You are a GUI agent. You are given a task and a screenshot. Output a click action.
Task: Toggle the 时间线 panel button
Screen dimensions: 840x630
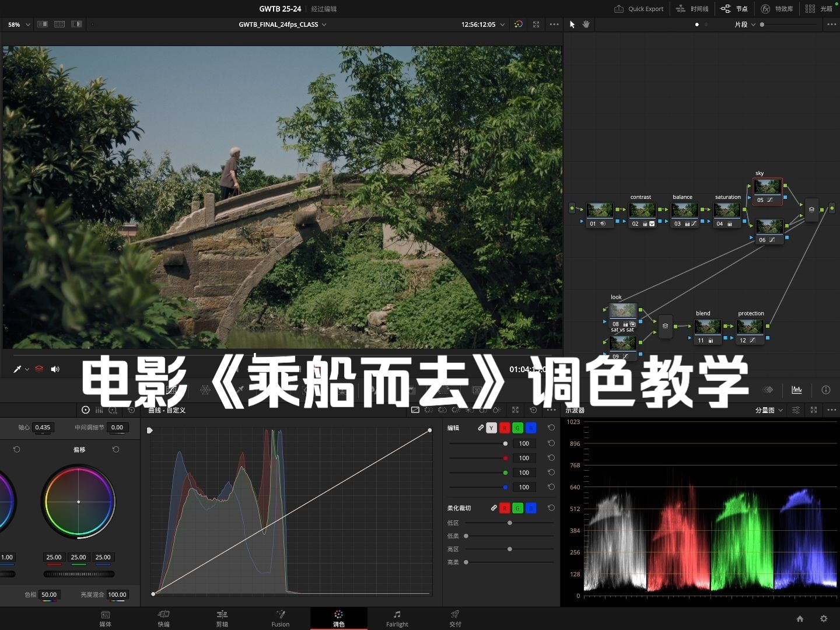pyautogui.click(x=692, y=9)
